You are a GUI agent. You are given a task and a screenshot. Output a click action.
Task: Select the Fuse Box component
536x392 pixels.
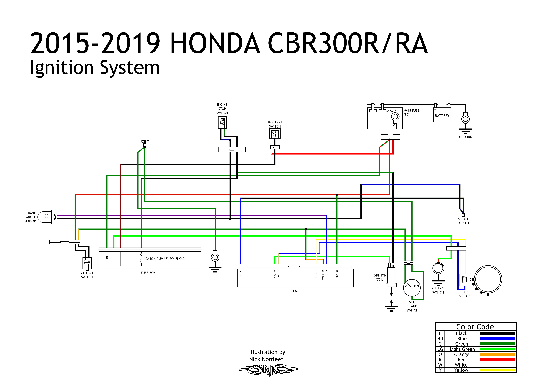150,258
